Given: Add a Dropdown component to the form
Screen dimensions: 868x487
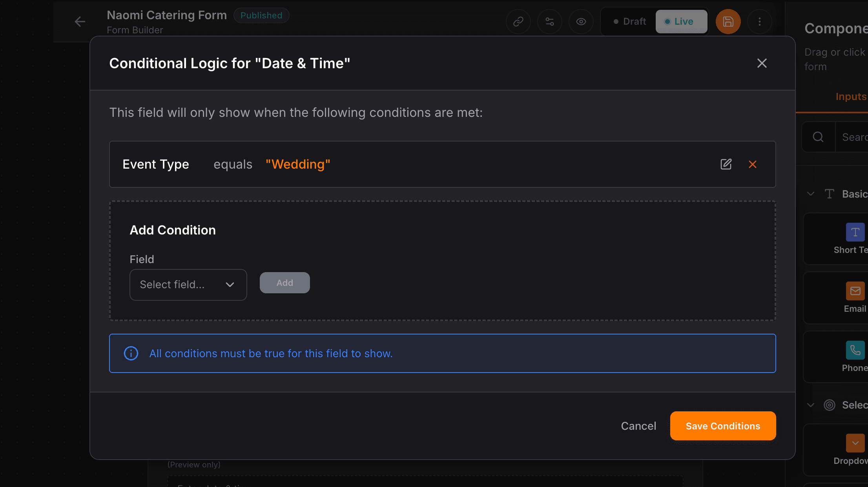Looking at the screenshot, I should click(855, 450).
